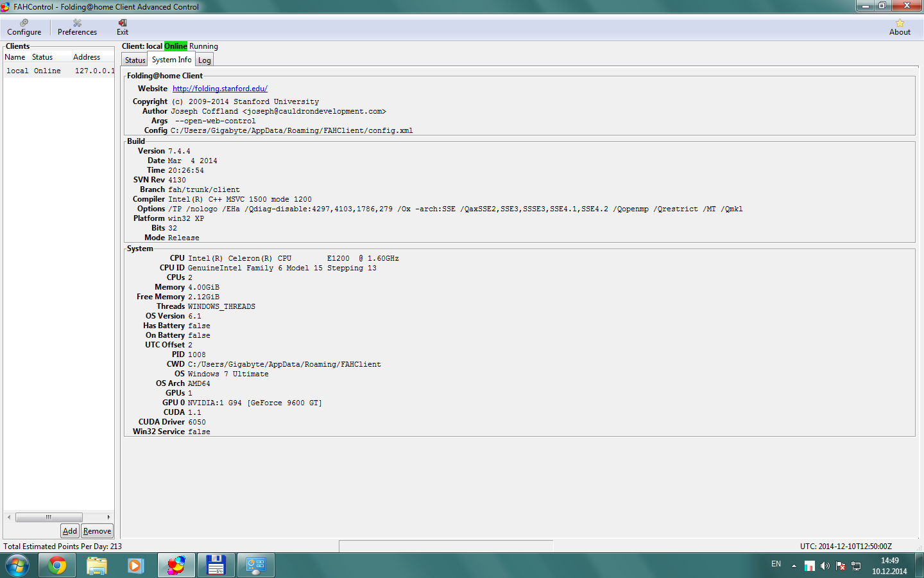
Task: Click Total Estimated Points Per Day text
Action: (x=62, y=547)
